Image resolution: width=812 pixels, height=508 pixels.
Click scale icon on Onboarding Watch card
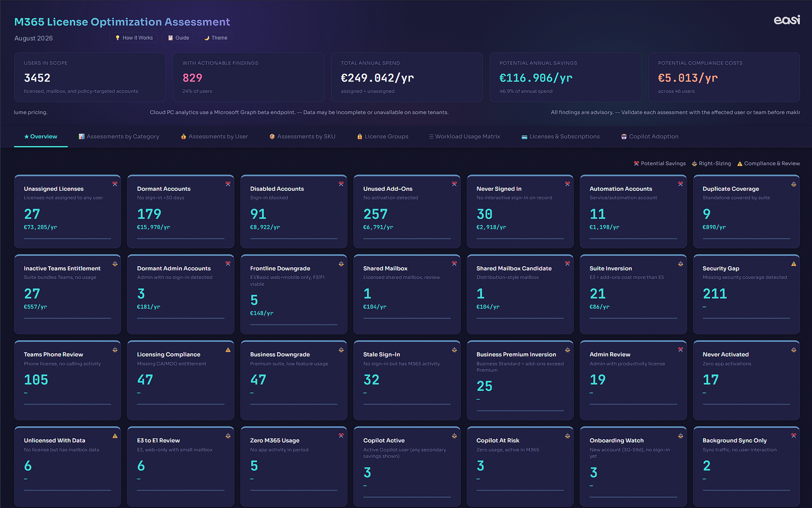pos(680,436)
